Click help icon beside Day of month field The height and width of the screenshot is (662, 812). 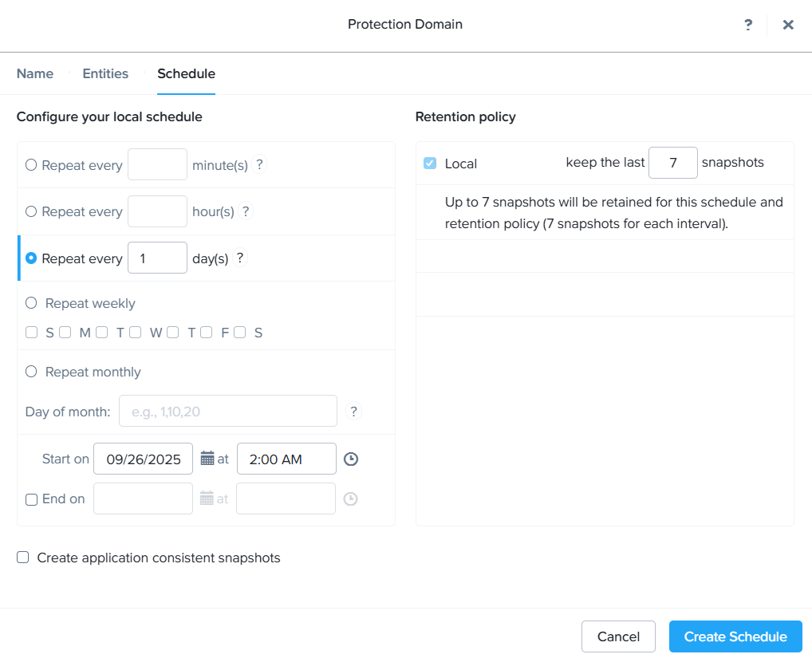point(354,412)
